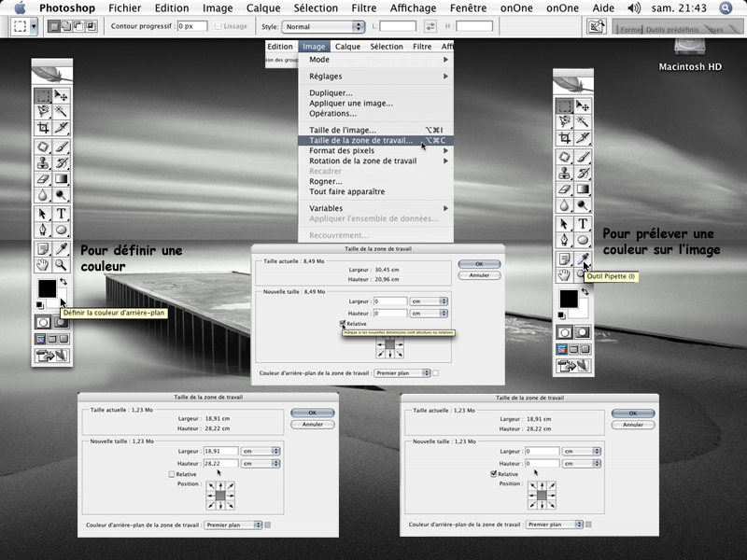
Task: Check the unchecked Relative box in lower-left dialog
Action: (x=172, y=474)
